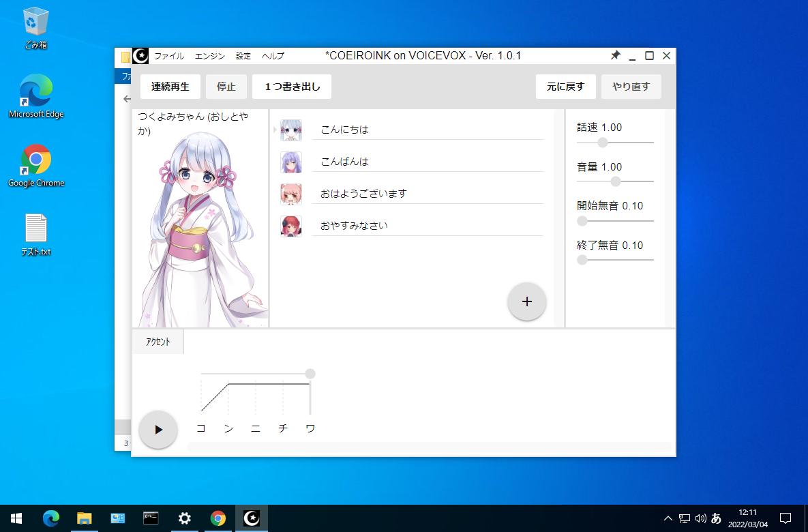Pin the COEIROINK window on top
Screen dimensions: 808x532
point(615,55)
